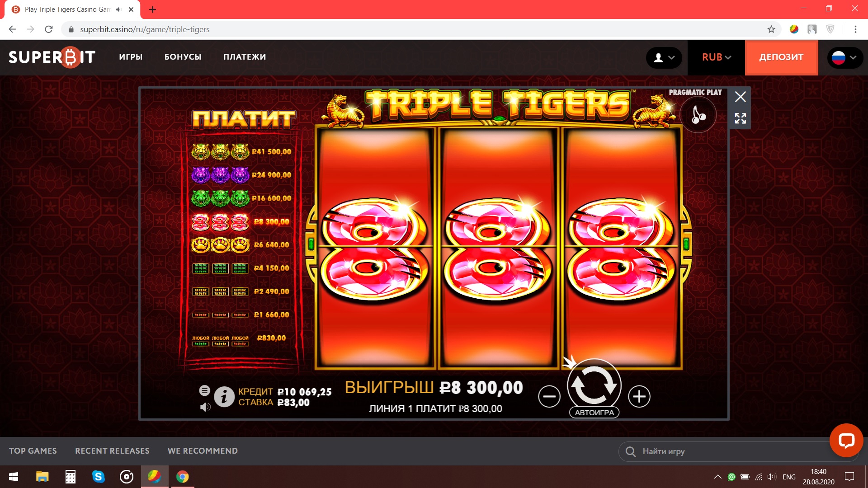Screen dimensions: 868x488
Task: Open the live chat bubble icon
Action: click(846, 440)
